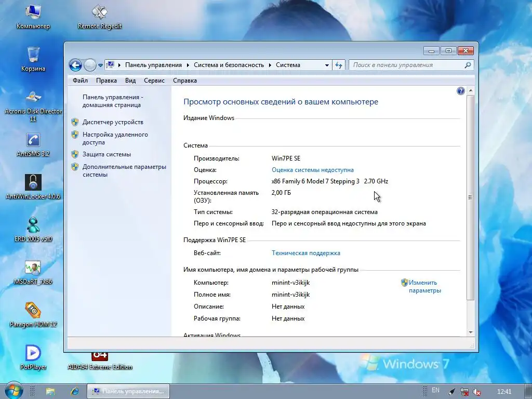Click the Просмотр основных сведений heading
532x399 pixels.
[281, 102]
